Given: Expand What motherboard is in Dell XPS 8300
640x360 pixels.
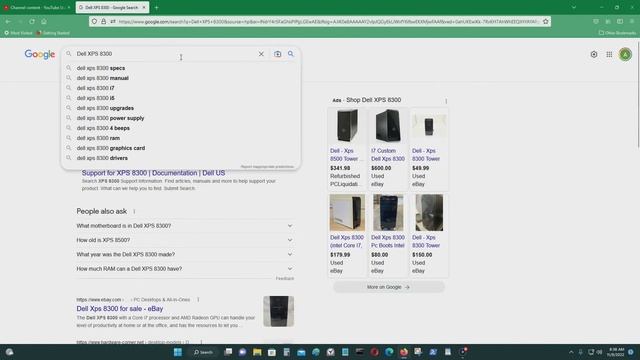Looking at the screenshot, I should pos(185,226).
